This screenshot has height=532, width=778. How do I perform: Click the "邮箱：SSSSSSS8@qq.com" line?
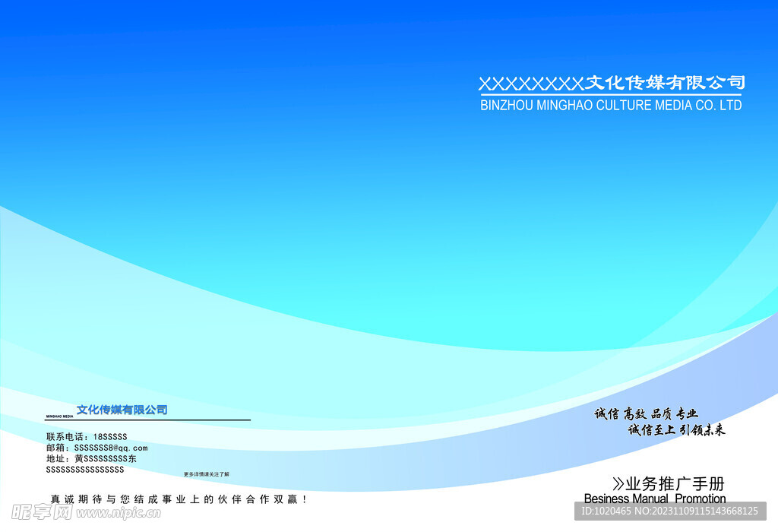coord(96,448)
